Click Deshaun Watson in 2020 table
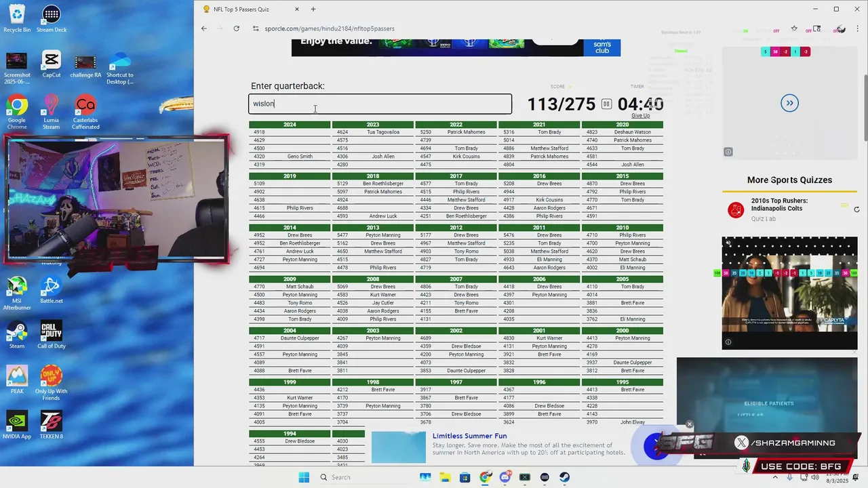This screenshot has width=868, height=488. click(x=633, y=132)
